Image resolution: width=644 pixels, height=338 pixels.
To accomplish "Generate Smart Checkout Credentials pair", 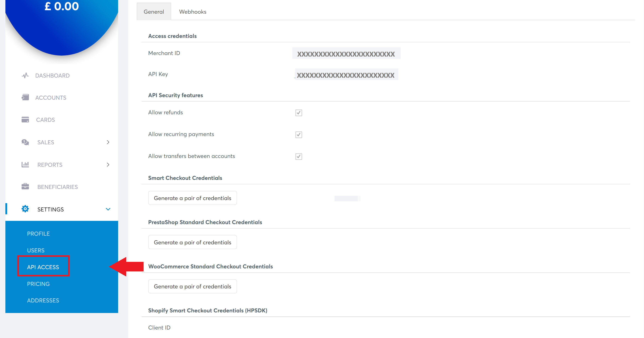I will 193,198.
